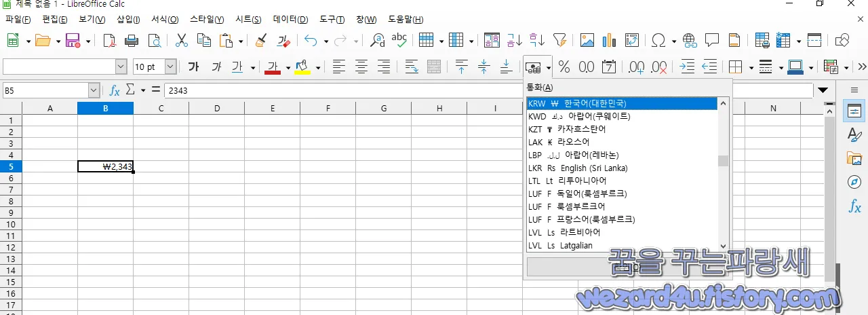Open the 파일 menu
The image size is (868, 315).
[18, 20]
